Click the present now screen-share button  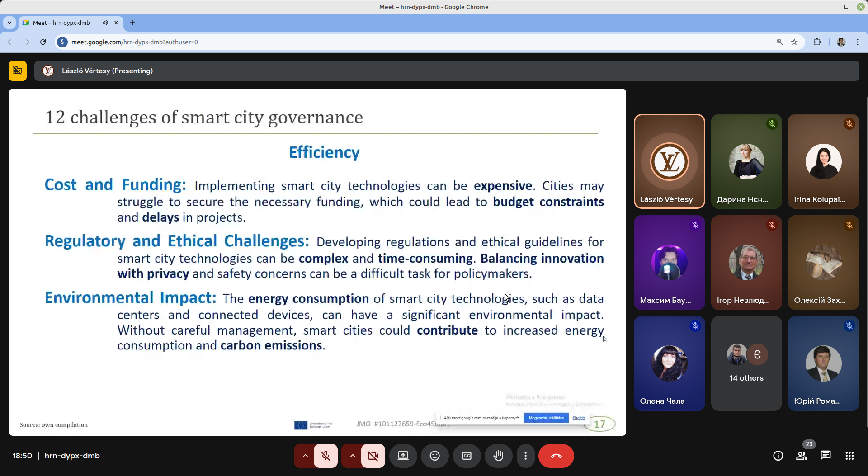(x=403, y=456)
